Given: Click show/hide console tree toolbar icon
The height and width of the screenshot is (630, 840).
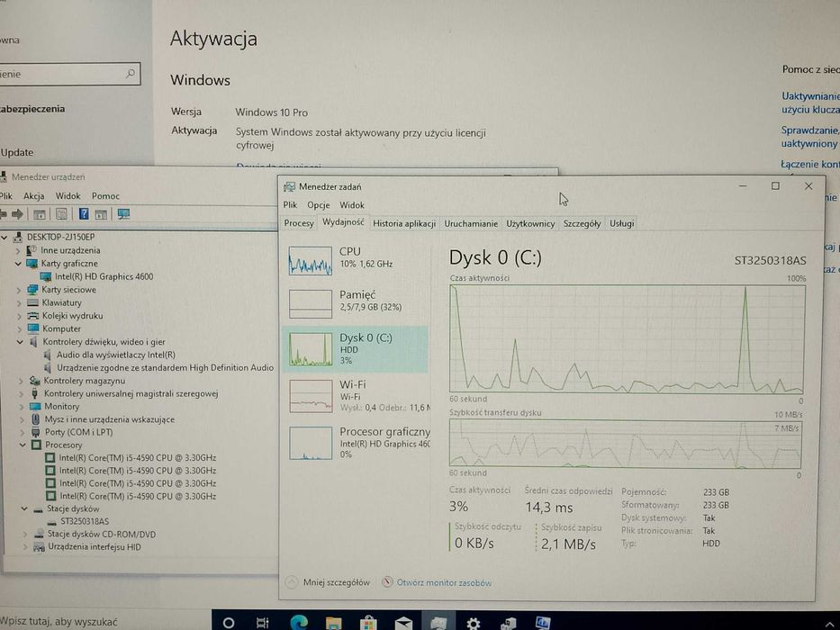Looking at the screenshot, I should (x=39, y=214).
